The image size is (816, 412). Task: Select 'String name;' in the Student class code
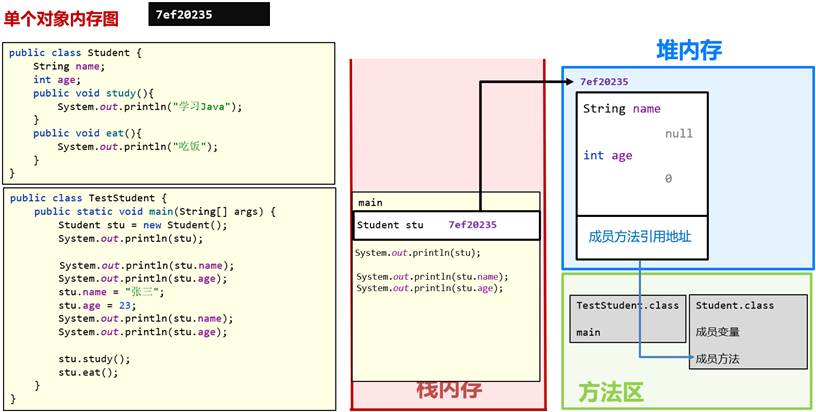tap(69, 66)
